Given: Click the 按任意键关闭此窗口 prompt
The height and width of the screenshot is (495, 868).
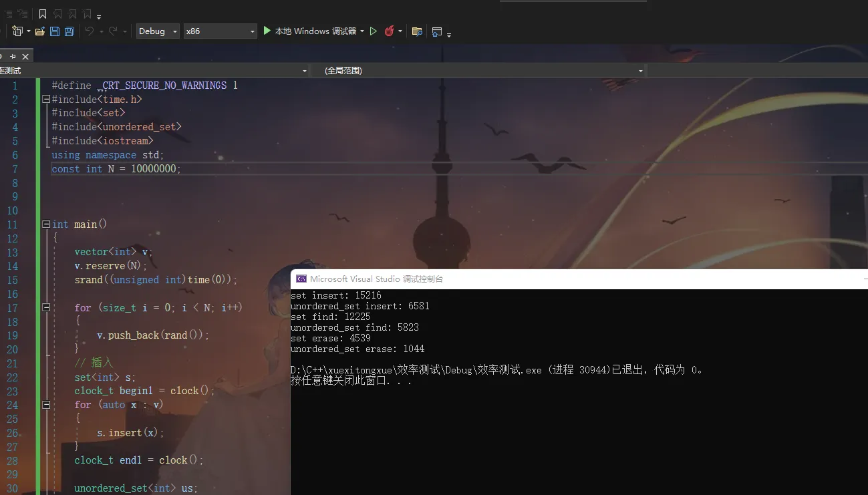Looking at the screenshot, I should (351, 381).
